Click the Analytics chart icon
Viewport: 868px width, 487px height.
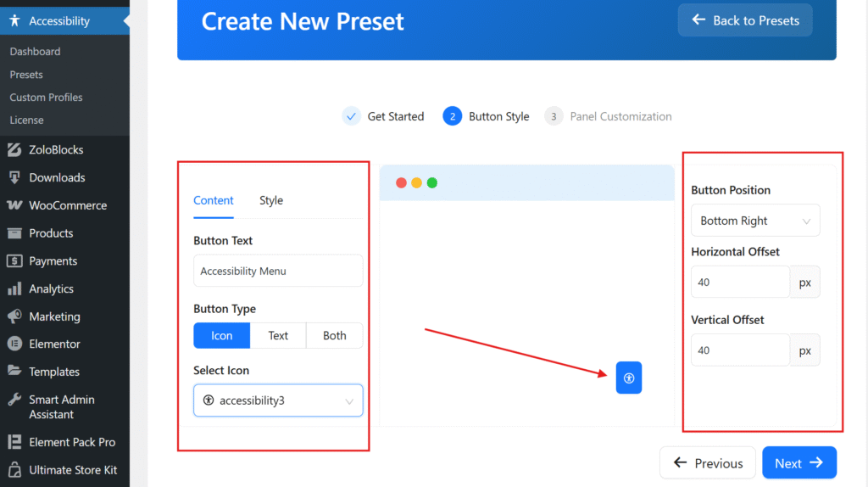coord(14,288)
